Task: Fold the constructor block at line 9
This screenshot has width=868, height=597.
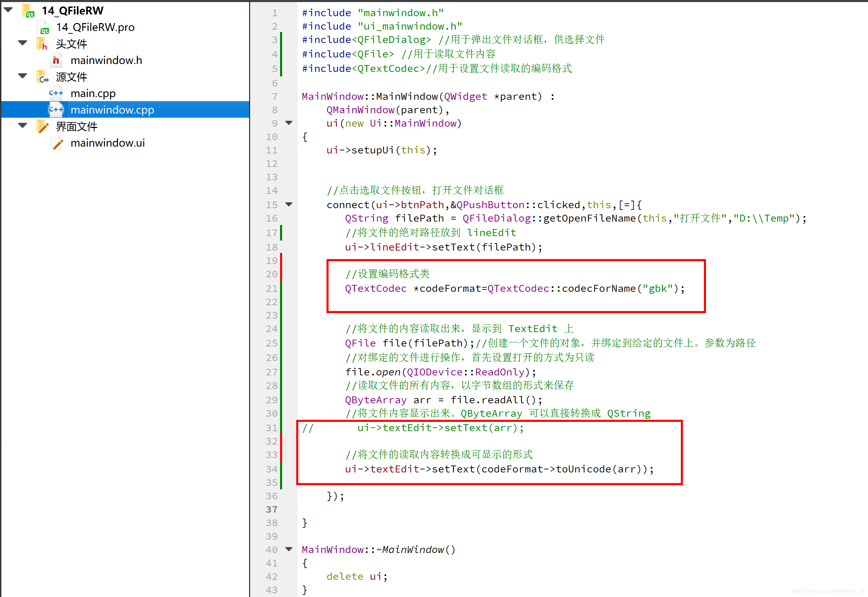Action: (289, 123)
